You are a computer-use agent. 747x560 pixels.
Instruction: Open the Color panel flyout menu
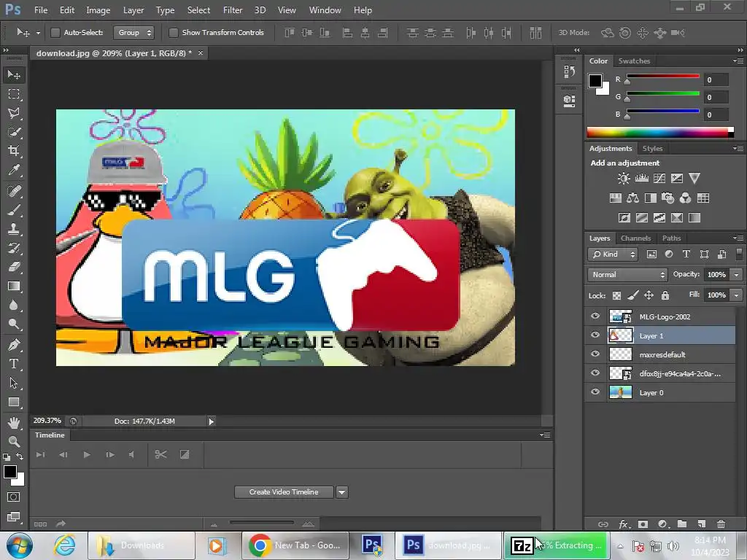[x=738, y=61]
